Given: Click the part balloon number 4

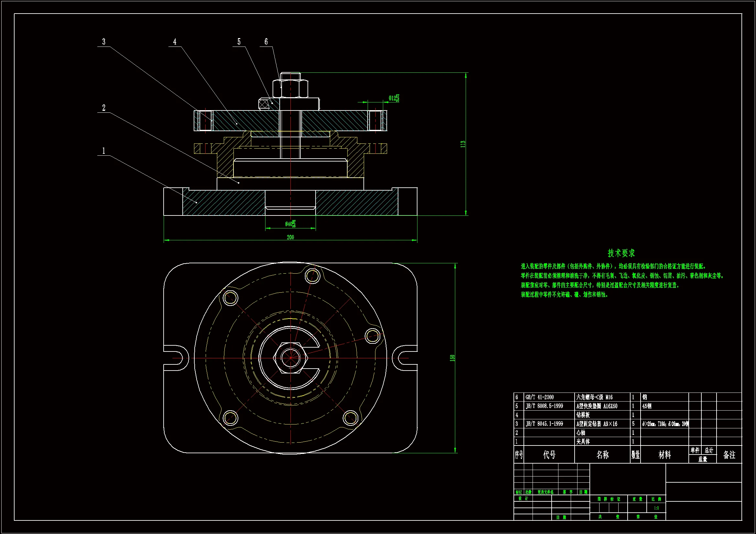Looking at the screenshot, I should tap(175, 42).
